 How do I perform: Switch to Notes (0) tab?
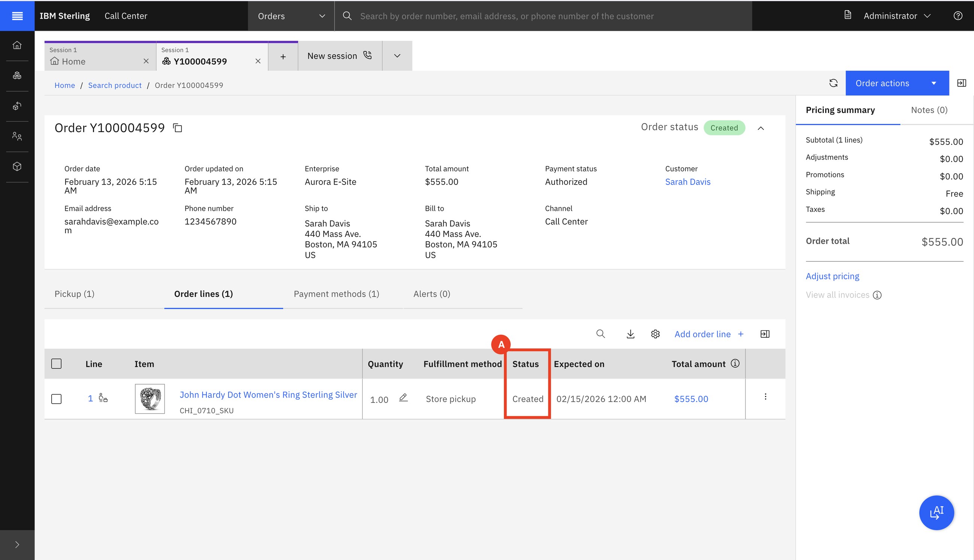tap(929, 110)
